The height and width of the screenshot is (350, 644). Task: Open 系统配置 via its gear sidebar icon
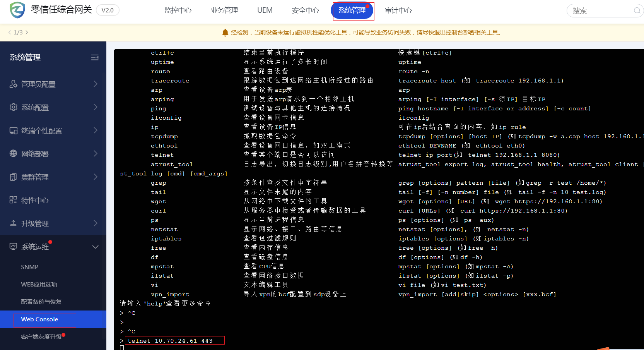tap(13, 107)
